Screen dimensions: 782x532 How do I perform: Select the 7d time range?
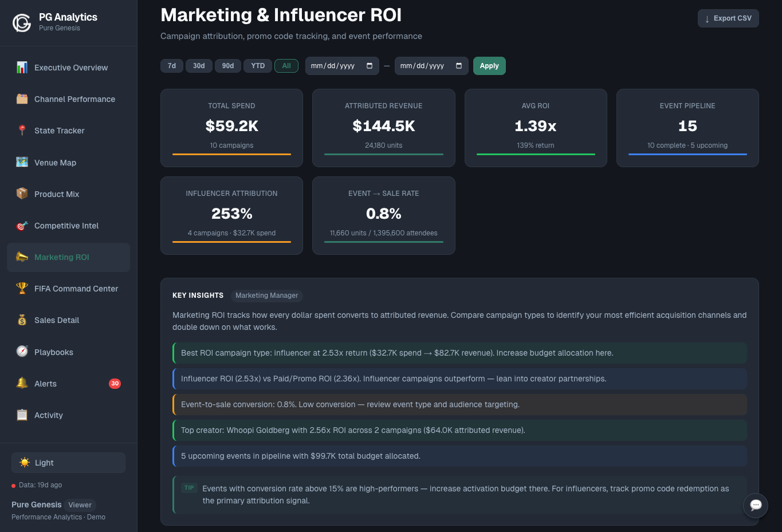coord(171,65)
